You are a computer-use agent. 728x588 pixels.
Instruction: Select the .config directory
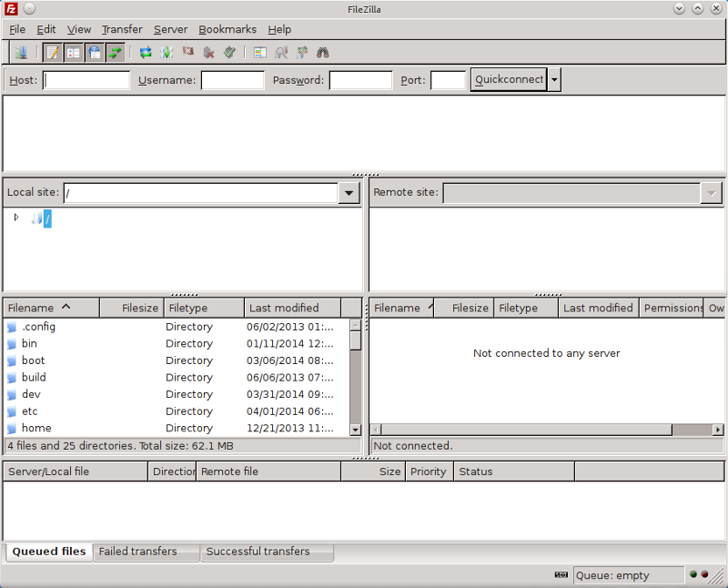click(177, 327)
